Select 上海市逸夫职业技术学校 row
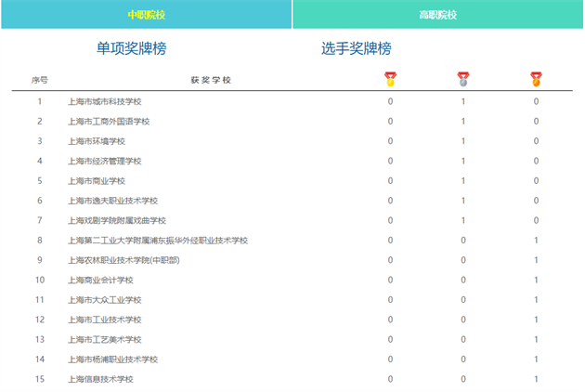The height and width of the screenshot is (392, 585). [113, 201]
